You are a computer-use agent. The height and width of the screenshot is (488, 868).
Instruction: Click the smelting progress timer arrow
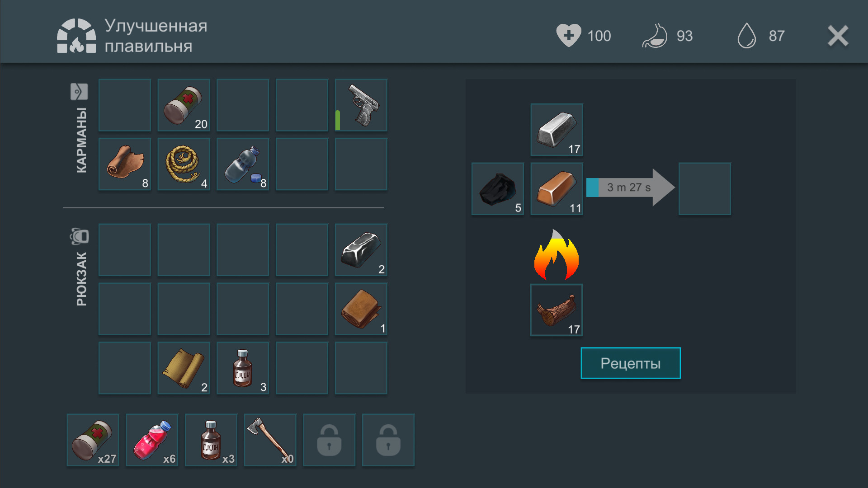click(x=631, y=188)
